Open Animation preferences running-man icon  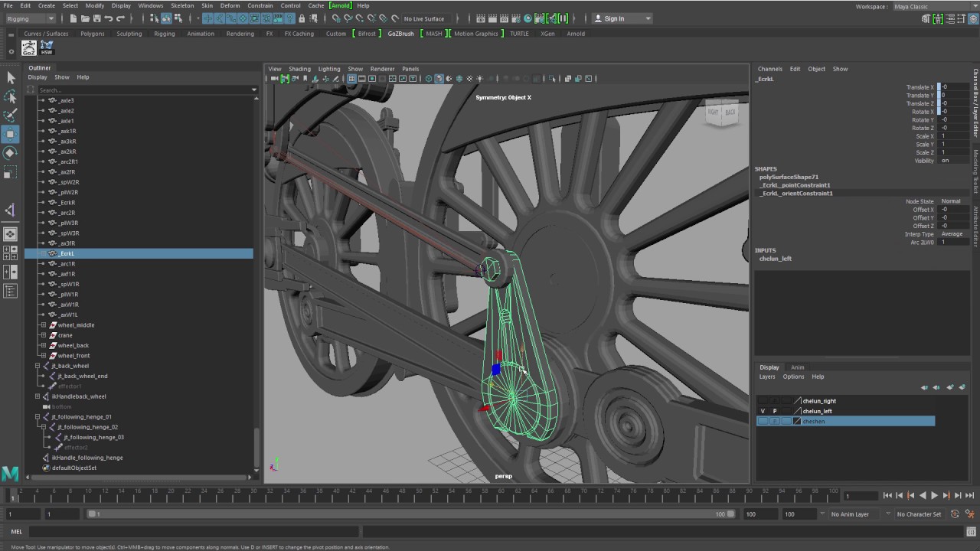(x=971, y=514)
